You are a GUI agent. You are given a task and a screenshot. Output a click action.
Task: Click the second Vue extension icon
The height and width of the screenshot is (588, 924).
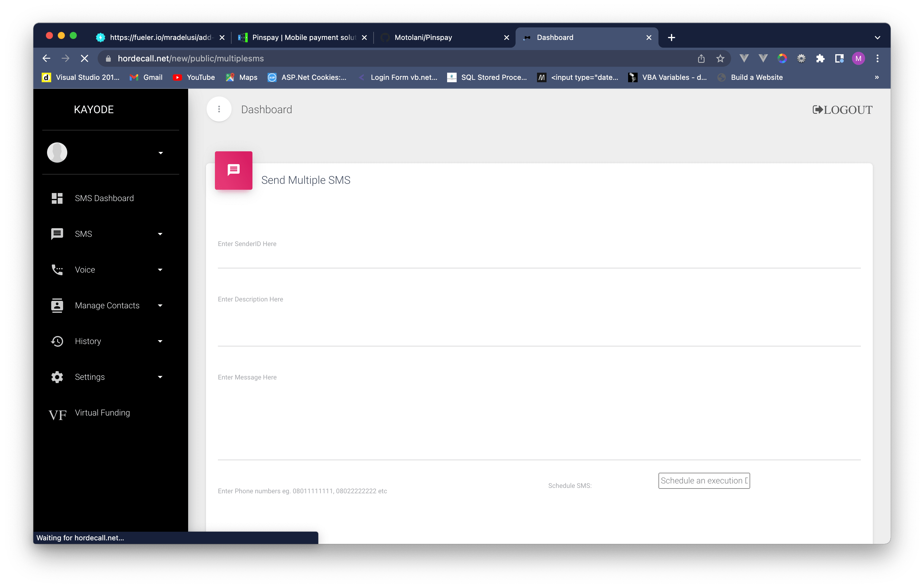763,58
